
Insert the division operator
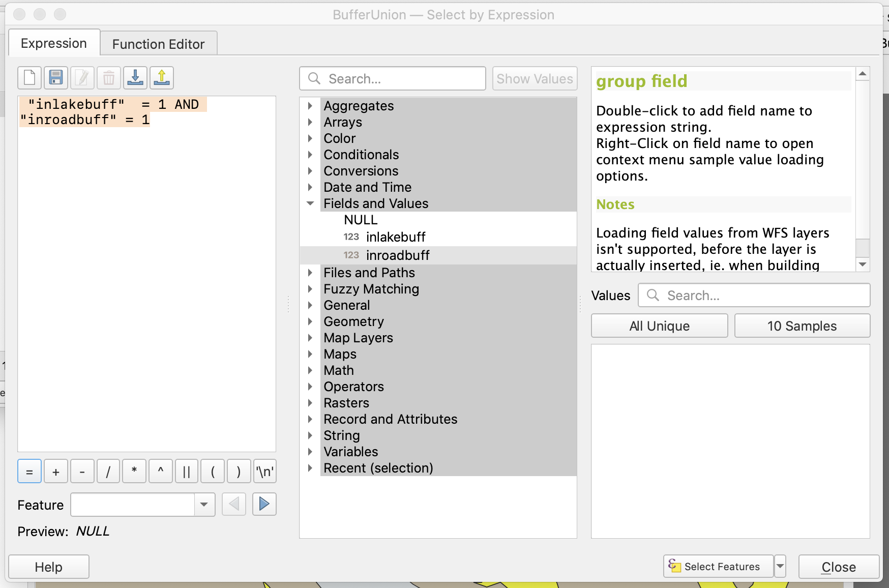pyautogui.click(x=108, y=472)
